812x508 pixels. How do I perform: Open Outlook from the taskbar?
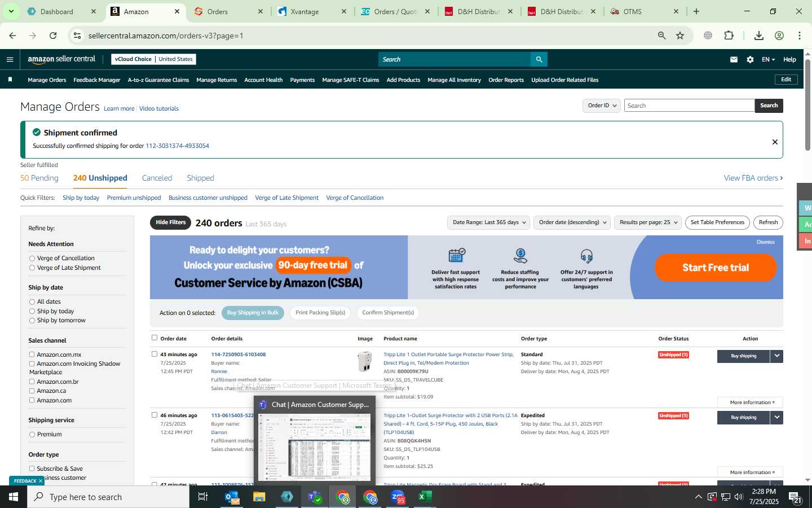tap(232, 497)
